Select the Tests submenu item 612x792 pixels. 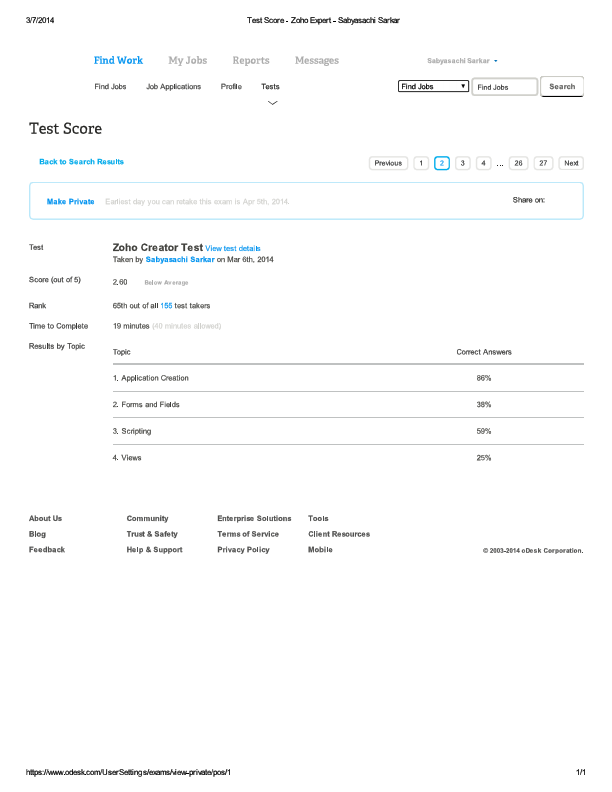(x=270, y=86)
